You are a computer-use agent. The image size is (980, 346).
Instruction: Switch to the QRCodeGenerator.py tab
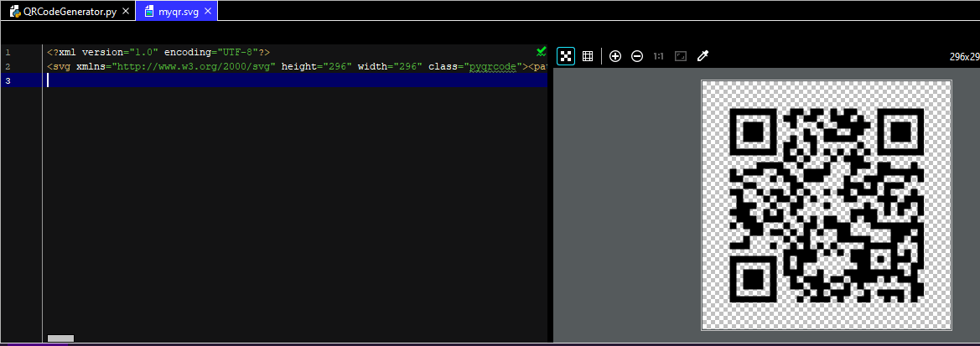[68, 11]
